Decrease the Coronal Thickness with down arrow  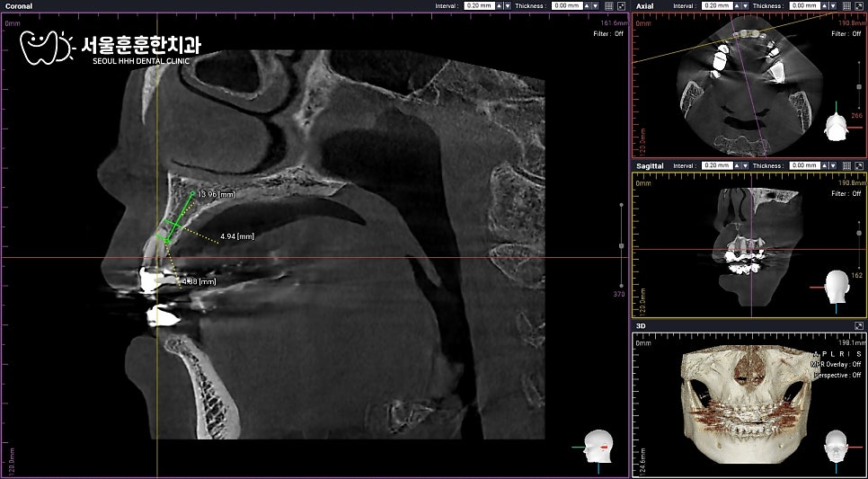[595, 6]
